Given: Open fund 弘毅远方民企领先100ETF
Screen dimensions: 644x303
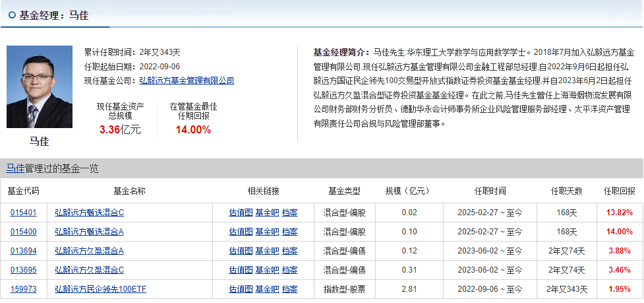Looking at the screenshot, I should pos(101,289).
